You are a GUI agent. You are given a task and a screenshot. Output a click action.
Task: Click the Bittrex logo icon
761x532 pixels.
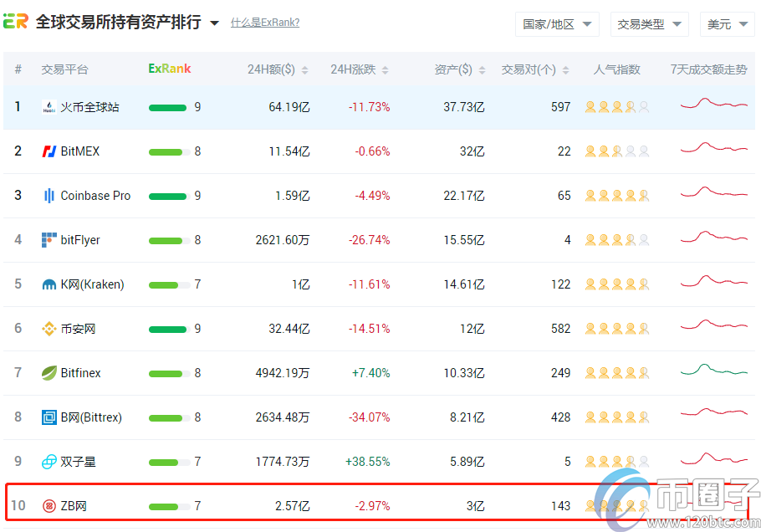49,417
